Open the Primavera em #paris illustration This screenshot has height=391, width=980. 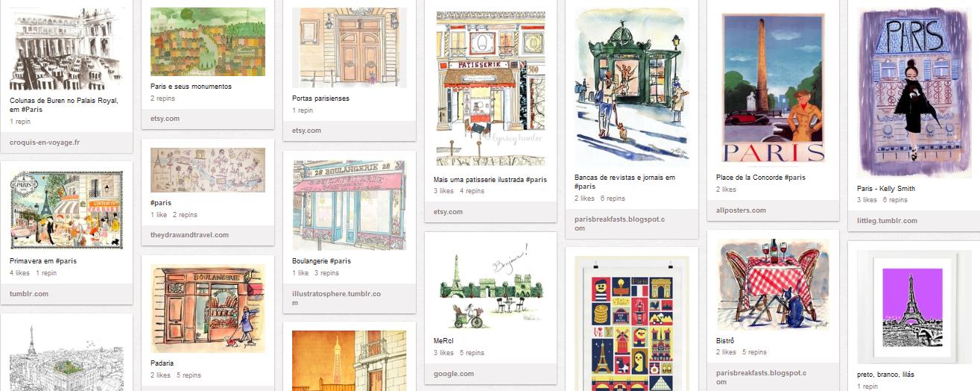(66, 210)
